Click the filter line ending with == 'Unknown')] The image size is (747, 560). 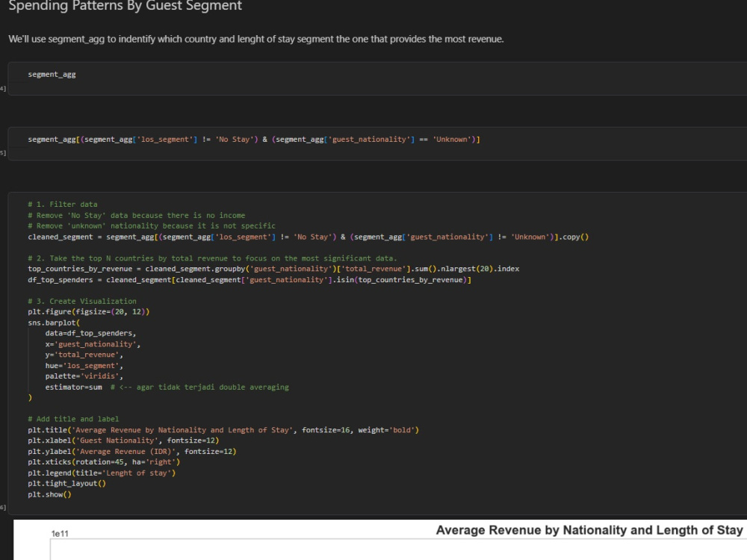(254, 140)
